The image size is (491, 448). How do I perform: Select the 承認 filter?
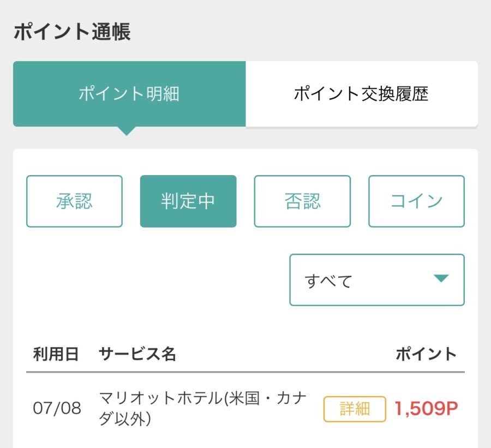coord(74,201)
